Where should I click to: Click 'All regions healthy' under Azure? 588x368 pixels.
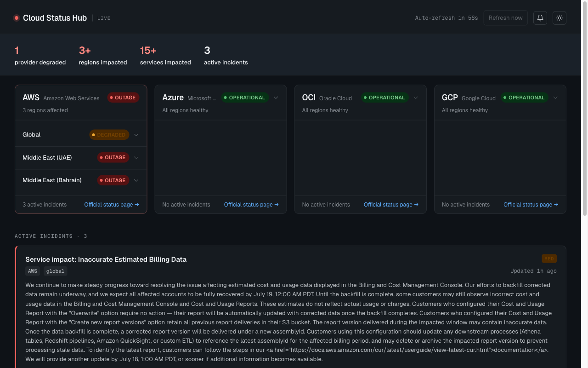click(185, 110)
